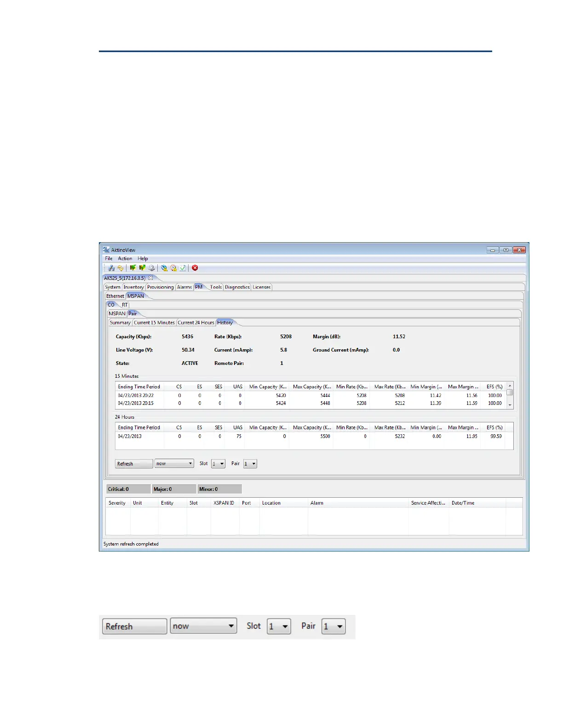Select the PM tab
This screenshot has width=563, height=728.
pyautogui.click(x=199, y=287)
